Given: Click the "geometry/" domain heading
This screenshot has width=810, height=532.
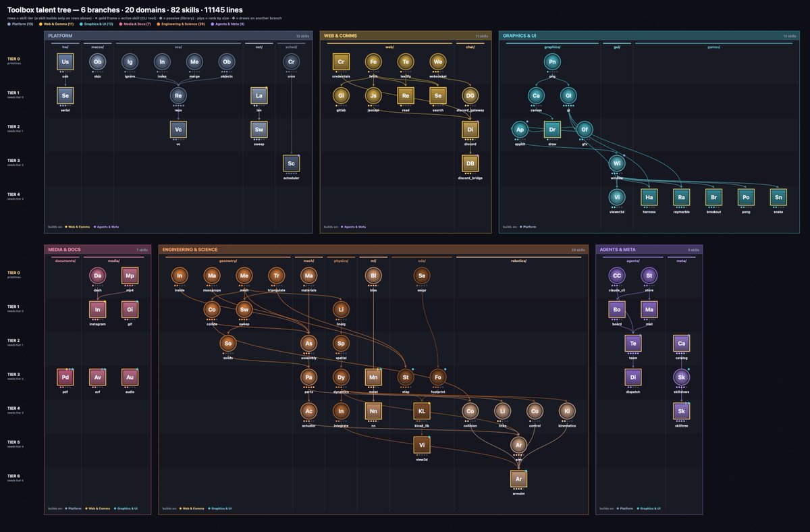Looking at the screenshot, I should [227, 259].
